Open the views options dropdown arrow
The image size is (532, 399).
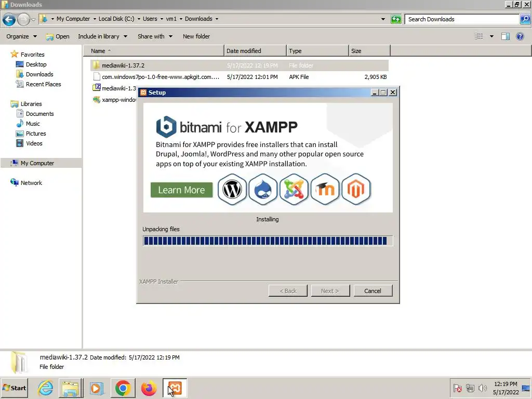(x=491, y=36)
